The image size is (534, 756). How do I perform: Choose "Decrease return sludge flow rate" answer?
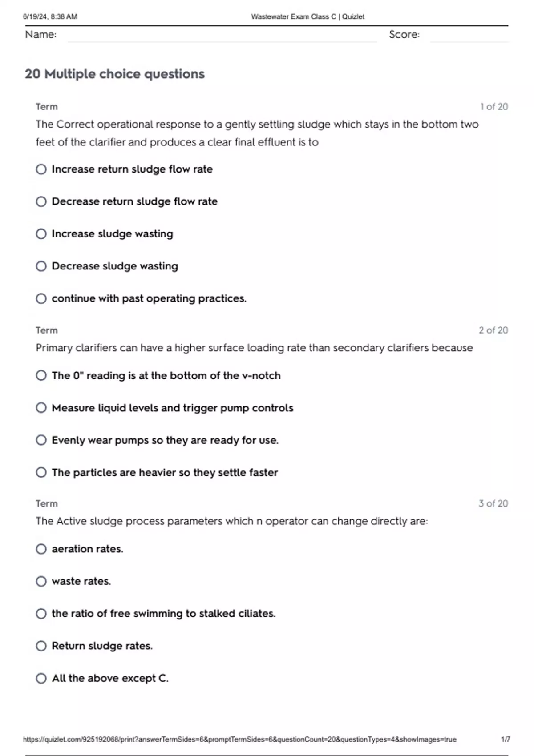pos(41,202)
